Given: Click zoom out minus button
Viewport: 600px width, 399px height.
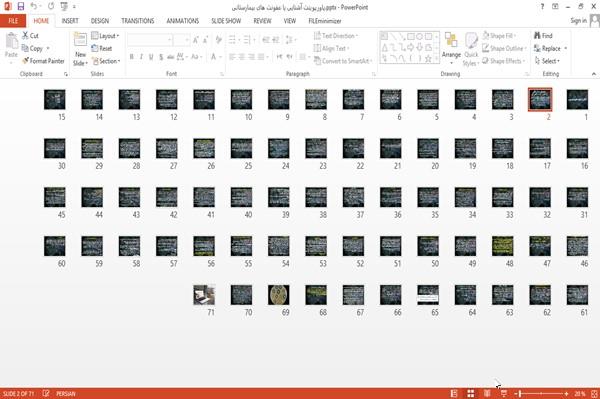Looking at the screenshot, I should (x=516, y=394).
